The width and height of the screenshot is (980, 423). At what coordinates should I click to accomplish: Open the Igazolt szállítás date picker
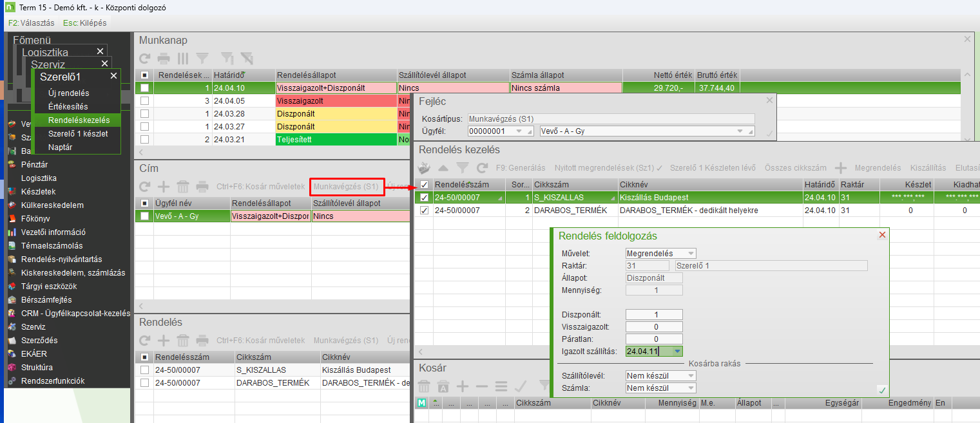677,352
